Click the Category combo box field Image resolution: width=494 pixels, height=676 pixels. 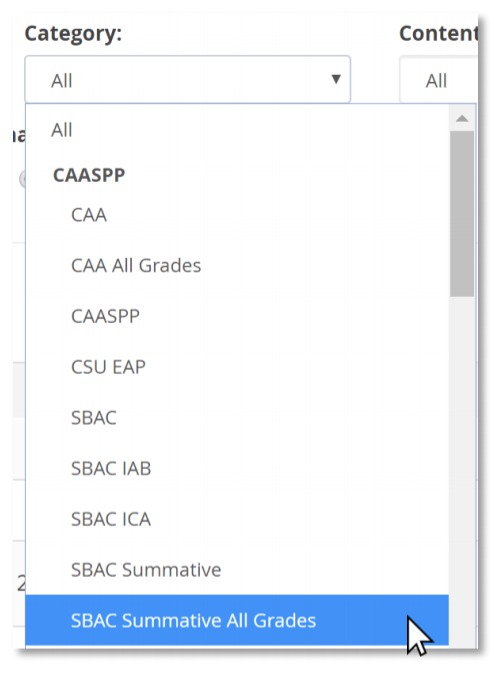click(188, 79)
